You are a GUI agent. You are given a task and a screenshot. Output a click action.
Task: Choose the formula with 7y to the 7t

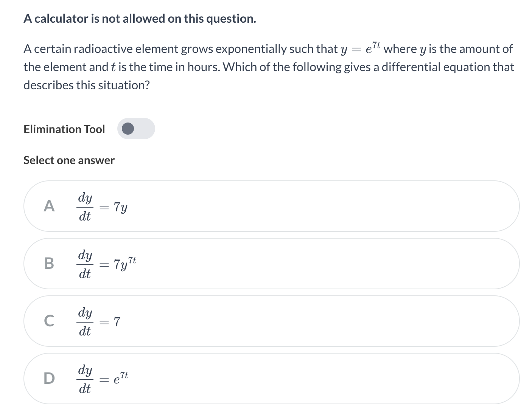tap(106, 264)
